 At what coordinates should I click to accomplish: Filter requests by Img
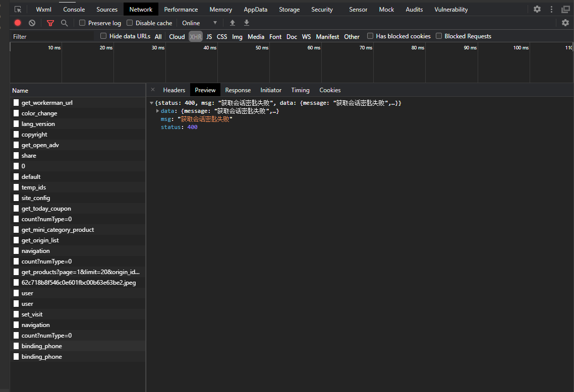237,37
